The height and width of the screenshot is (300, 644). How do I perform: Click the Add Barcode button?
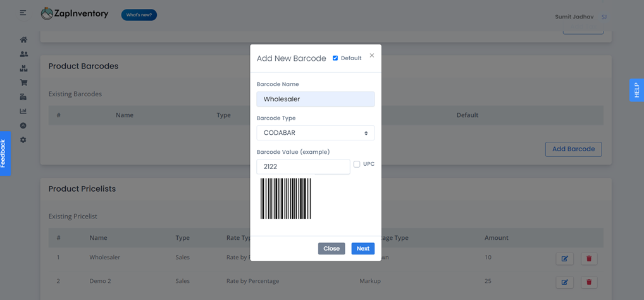click(573, 149)
